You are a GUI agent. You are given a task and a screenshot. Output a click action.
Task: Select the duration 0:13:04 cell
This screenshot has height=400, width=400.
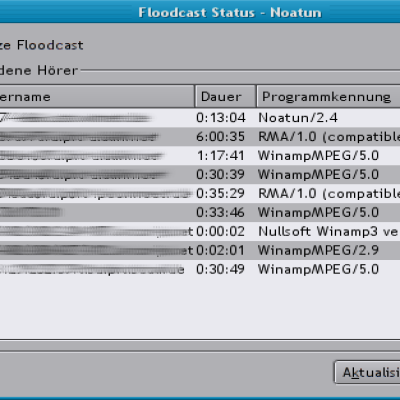221,118
